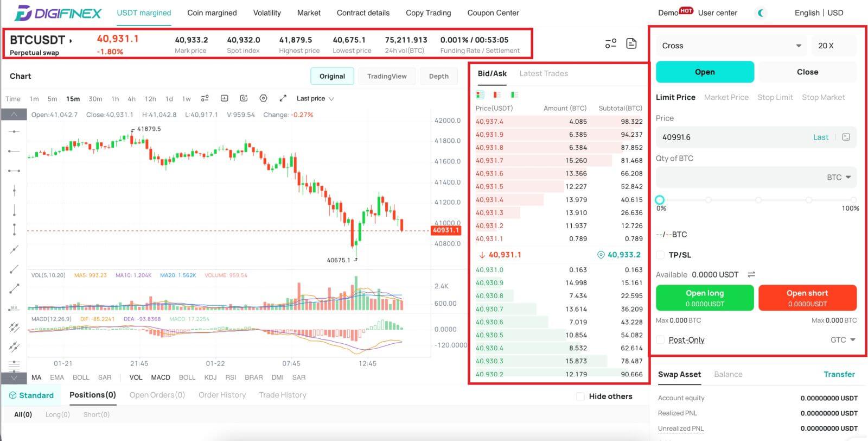Click the Open long button
The height and width of the screenshot is (441, 868).
point(705,298)
